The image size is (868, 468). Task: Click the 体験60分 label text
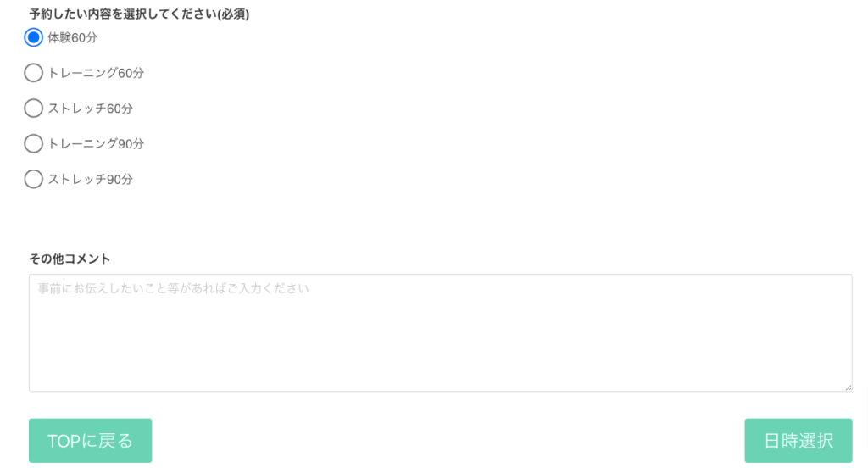tap(73, 37)
